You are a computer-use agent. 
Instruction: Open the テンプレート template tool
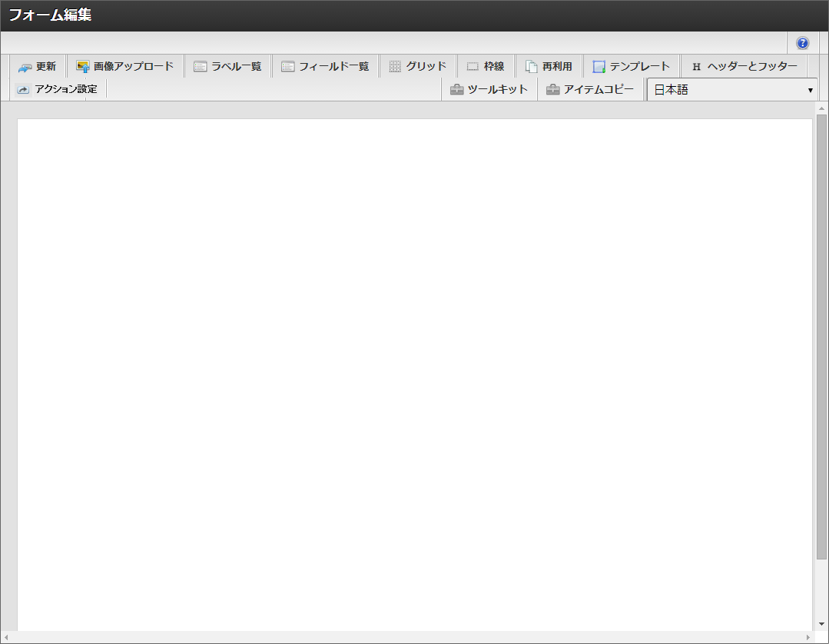point(631,67)
